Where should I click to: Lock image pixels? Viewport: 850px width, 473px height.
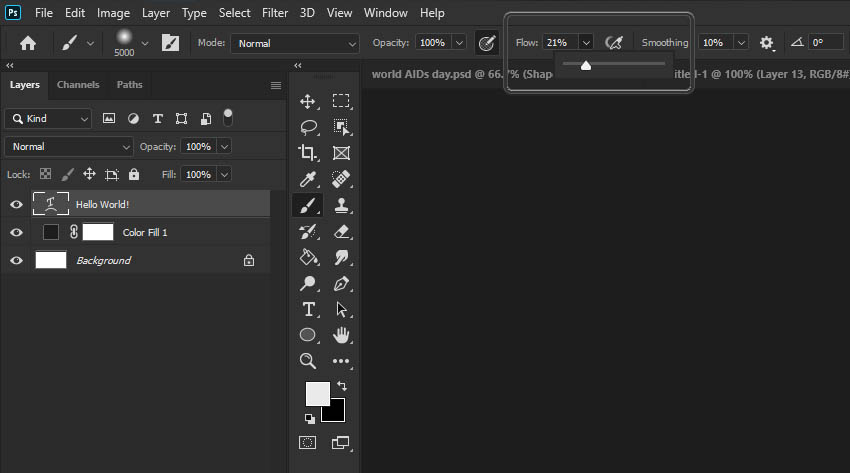coord(67,174)
